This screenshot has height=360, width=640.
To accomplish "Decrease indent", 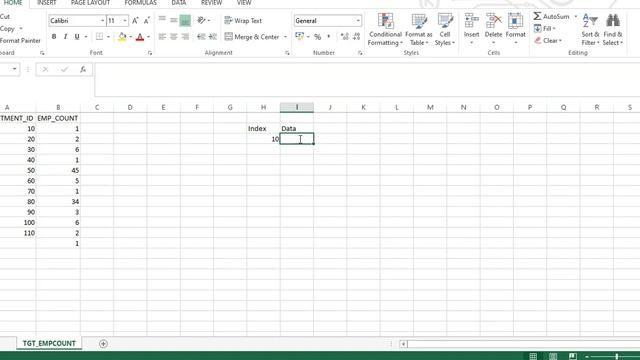I will (x=201, y=37).
